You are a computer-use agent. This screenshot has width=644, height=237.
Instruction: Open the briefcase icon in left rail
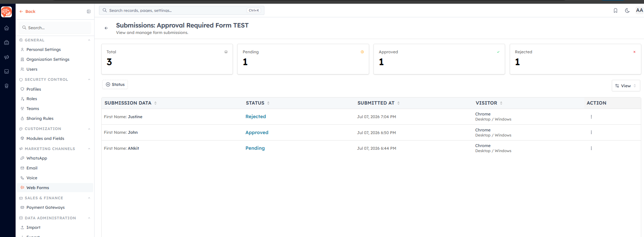6,43
